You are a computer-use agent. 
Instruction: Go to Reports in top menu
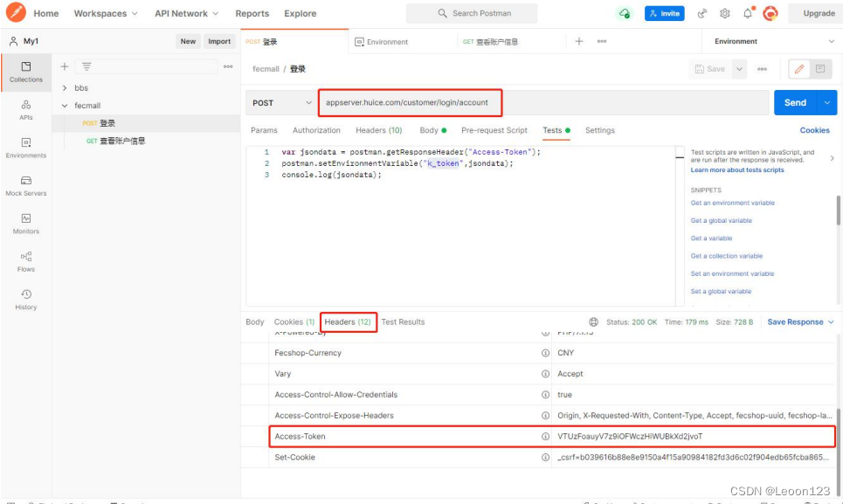(x=252, y=13)
